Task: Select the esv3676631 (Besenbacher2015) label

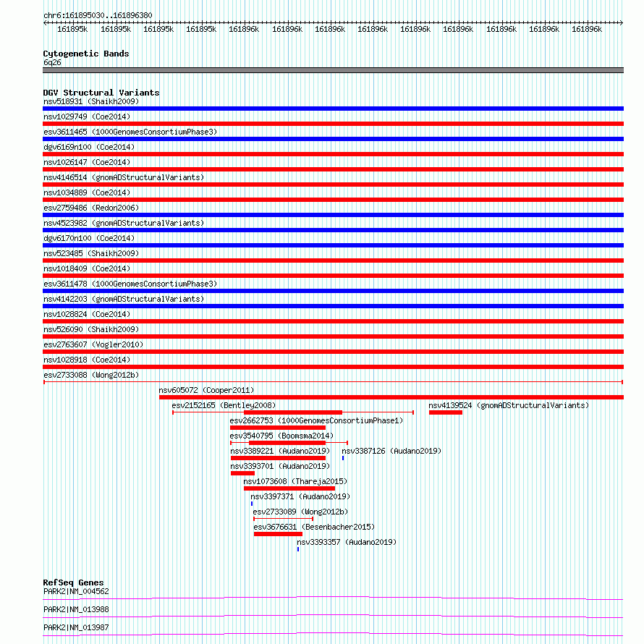Action: click(x=314, y=527)
